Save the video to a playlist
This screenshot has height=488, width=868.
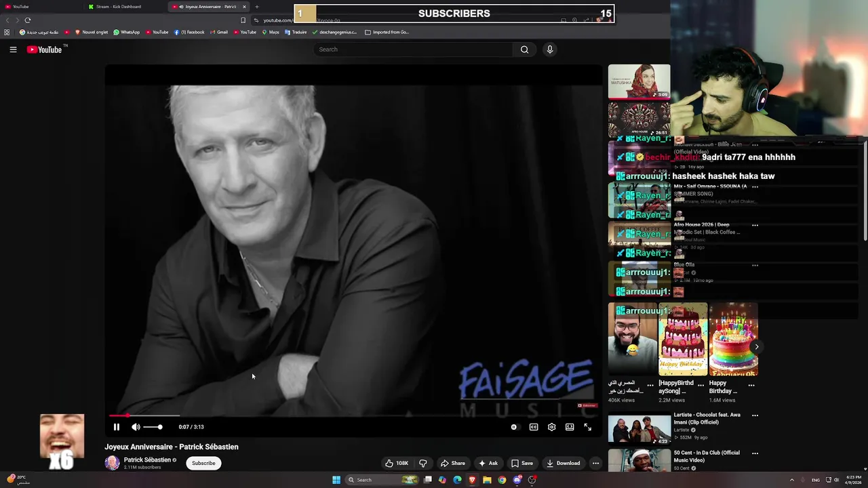[522, 463]
